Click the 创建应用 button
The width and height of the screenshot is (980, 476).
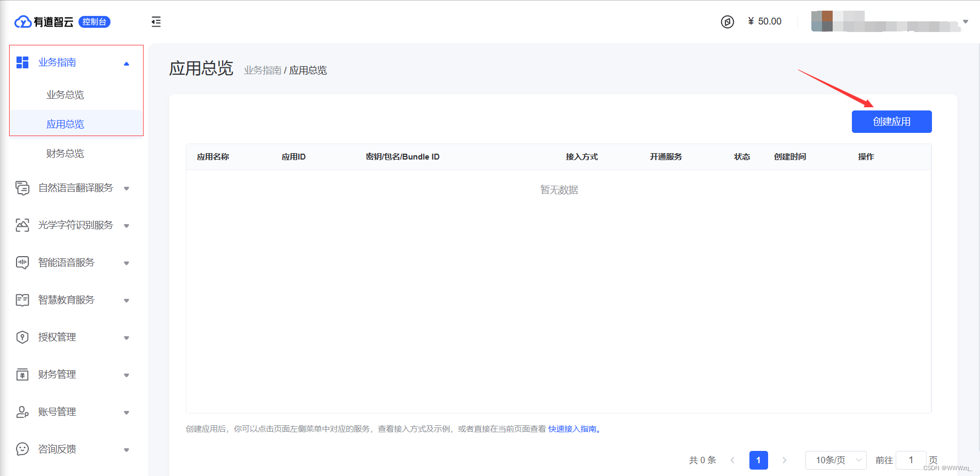click(x=891, y=122)
